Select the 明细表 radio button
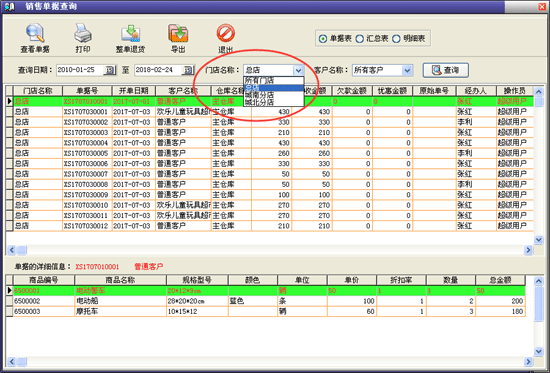Screen dimensions: 550x373 click(x=396, y=39)
